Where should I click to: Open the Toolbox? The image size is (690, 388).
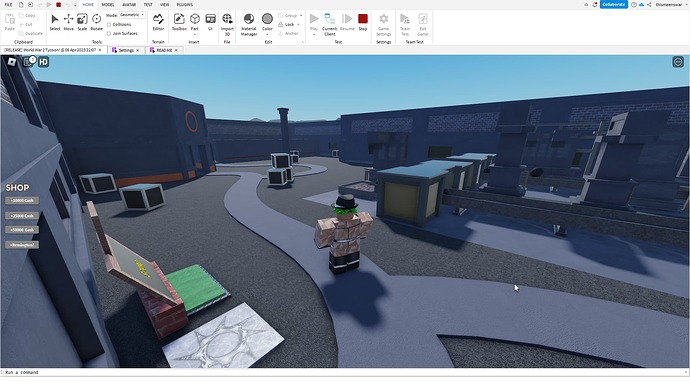(x=179, y=22)
